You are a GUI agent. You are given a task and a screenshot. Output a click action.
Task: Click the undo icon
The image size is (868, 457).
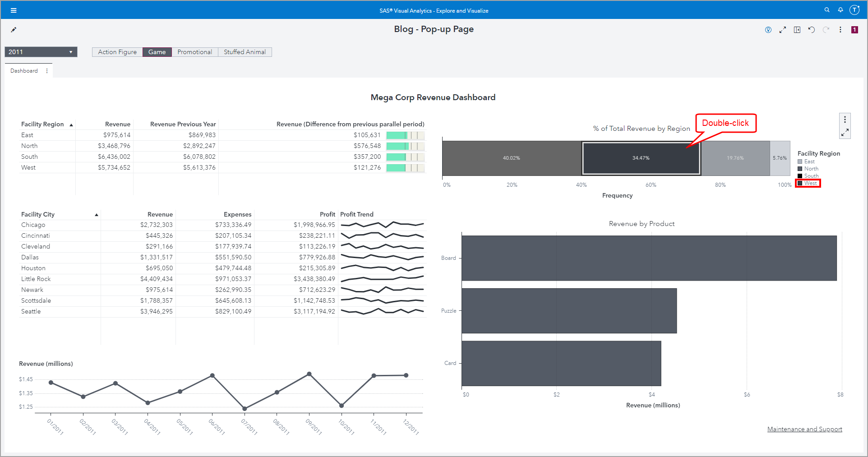tap(812, 29)
